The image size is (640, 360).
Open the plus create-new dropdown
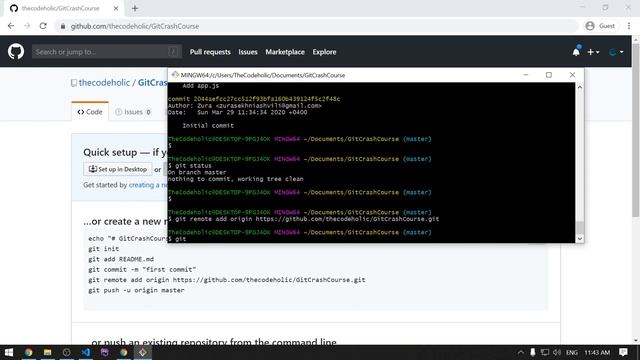593,52
